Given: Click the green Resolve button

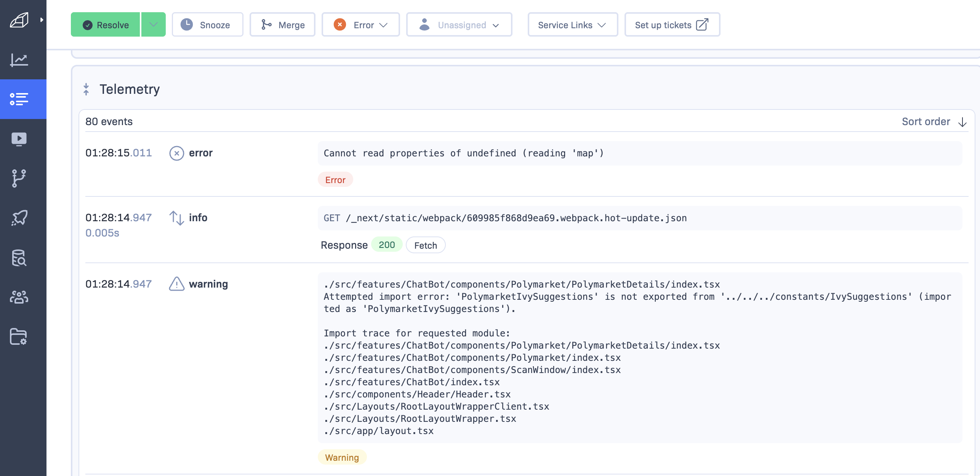Looking at the screenshot, I should coord(106,25).
